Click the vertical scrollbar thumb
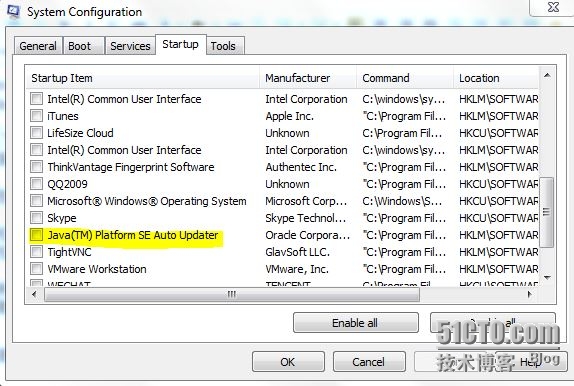The width and height of the screenshot is (574, 386). (547, 212)
